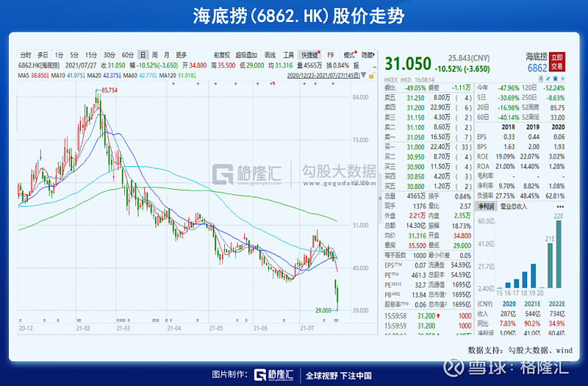Click the MA120 51.918 indicator label

coord(177,76)
